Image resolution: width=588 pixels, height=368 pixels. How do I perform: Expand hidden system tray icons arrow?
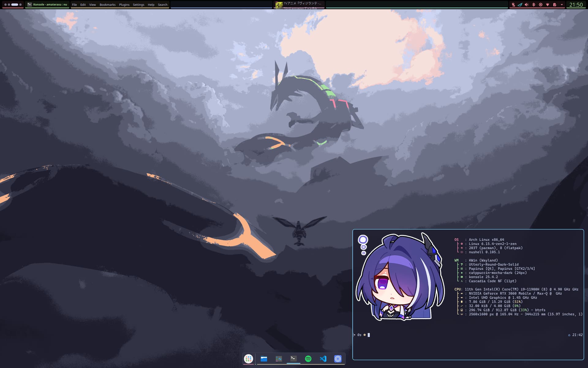pos(562,5)
